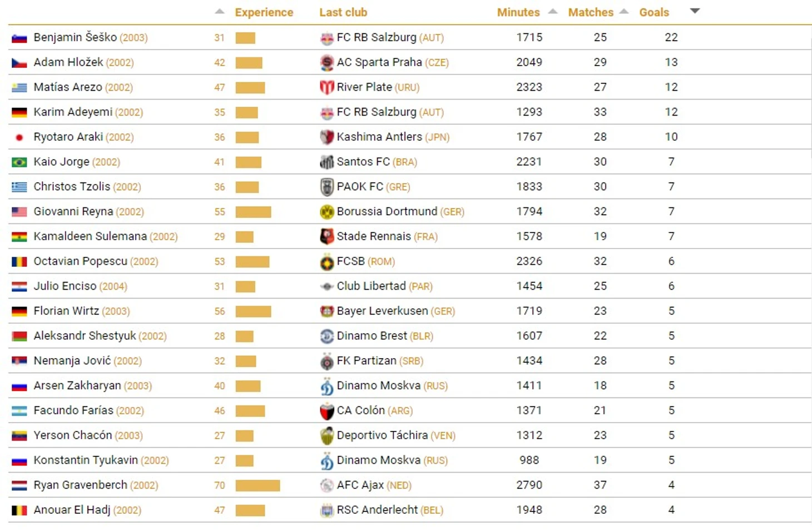Click the Borussia Dortmund club logo
This screenshot has height=531, width=812.
[326, 212]
